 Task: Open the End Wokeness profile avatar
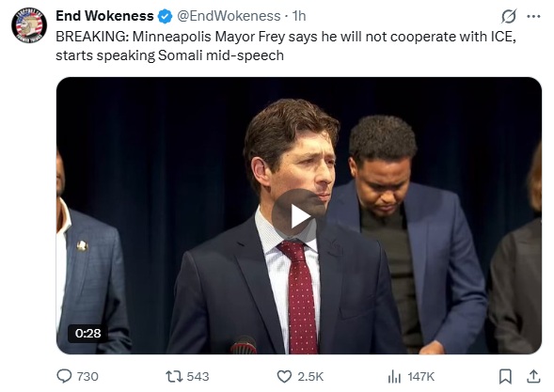pos(29,25)
